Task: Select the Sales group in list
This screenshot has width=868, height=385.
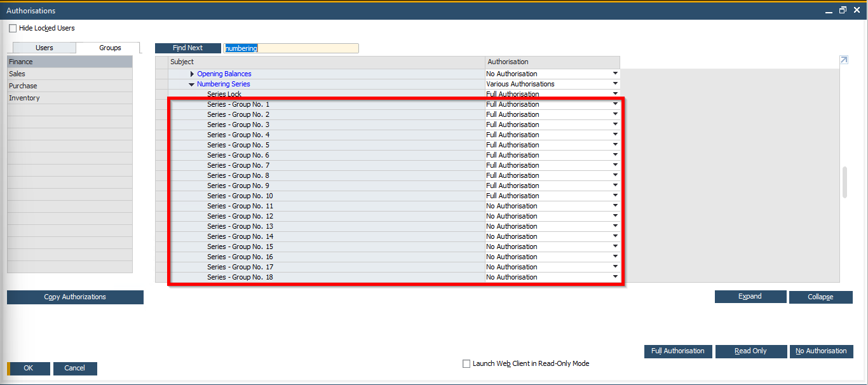Action: click(x=18, y=74)
